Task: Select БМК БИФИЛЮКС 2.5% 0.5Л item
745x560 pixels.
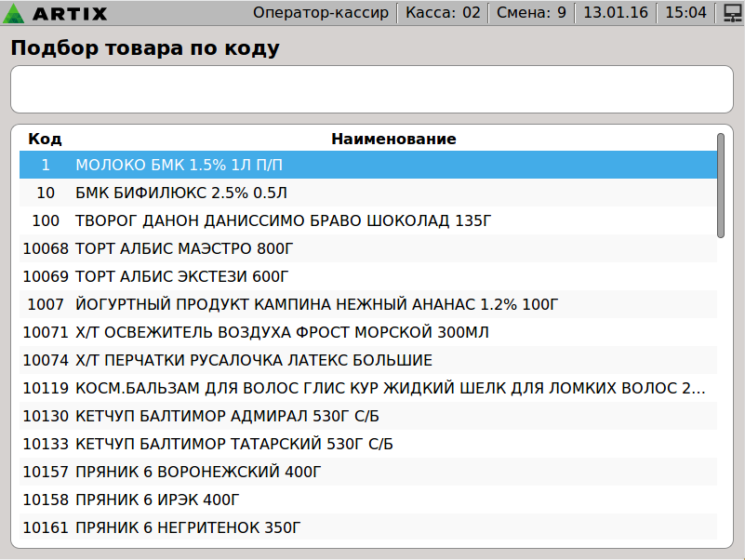Action: point(368,193)
